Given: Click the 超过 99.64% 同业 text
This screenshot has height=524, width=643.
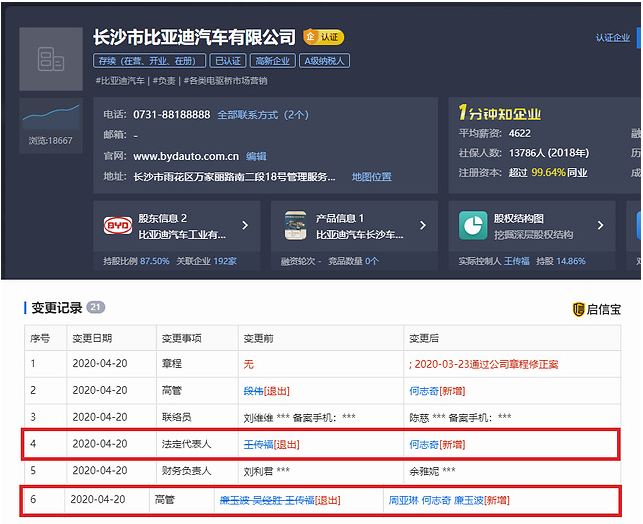Looking at the screenshot, I should (x=548, y=173).
